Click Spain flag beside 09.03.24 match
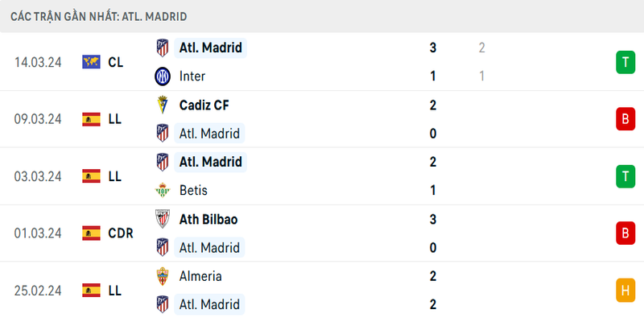 click(91, 119)
